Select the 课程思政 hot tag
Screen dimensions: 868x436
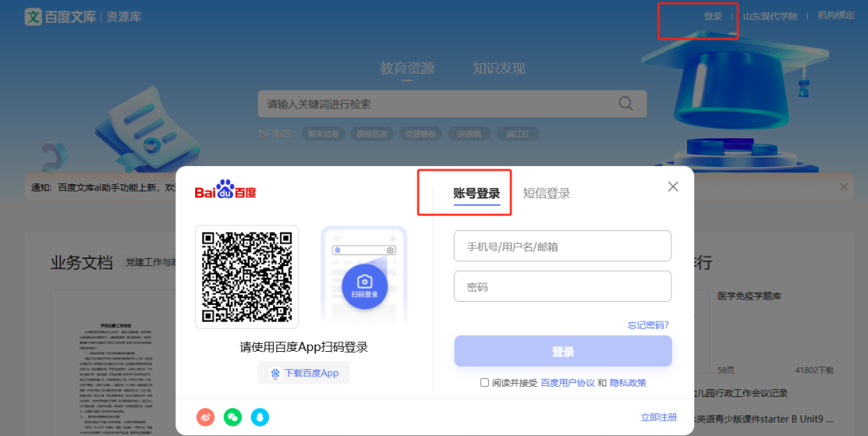coord(372,134)
